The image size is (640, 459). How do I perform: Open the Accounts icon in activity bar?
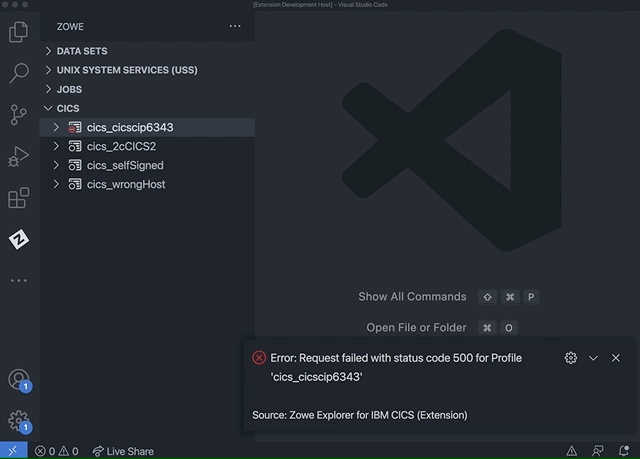coord(18,379)
